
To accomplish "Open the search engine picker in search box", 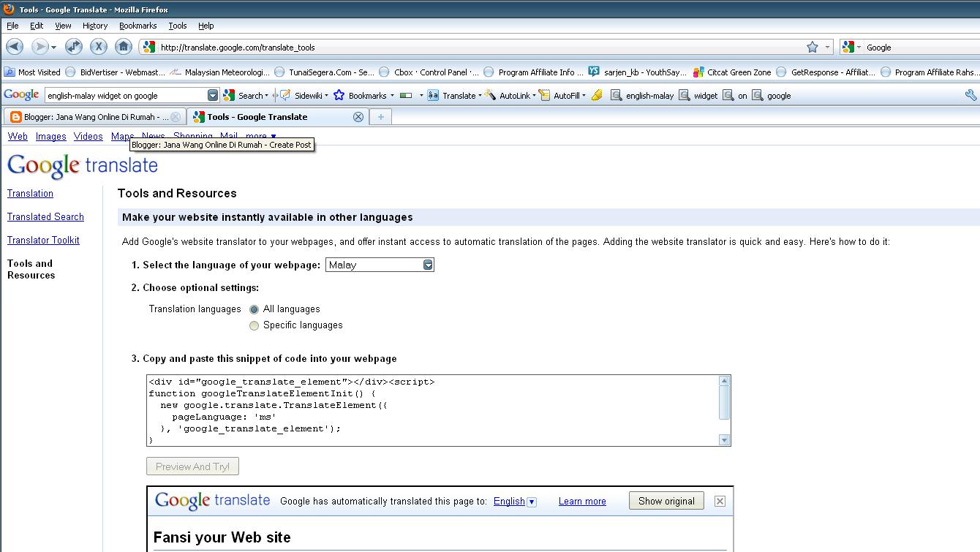I will click(851, 47).
